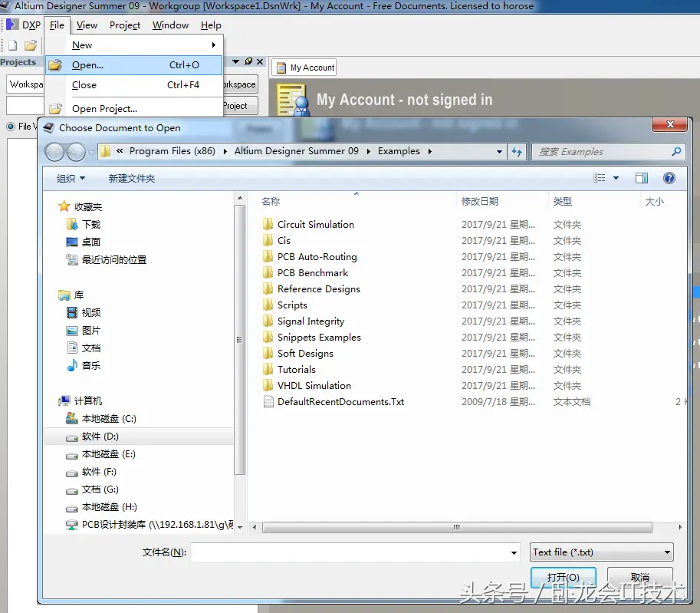Click the 打开(O) button
Screen dimensions: 700x613
tap(563, 577)
